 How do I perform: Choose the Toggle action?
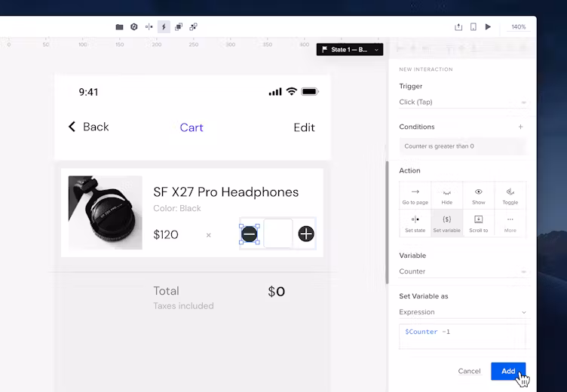(x=510, y=196)
